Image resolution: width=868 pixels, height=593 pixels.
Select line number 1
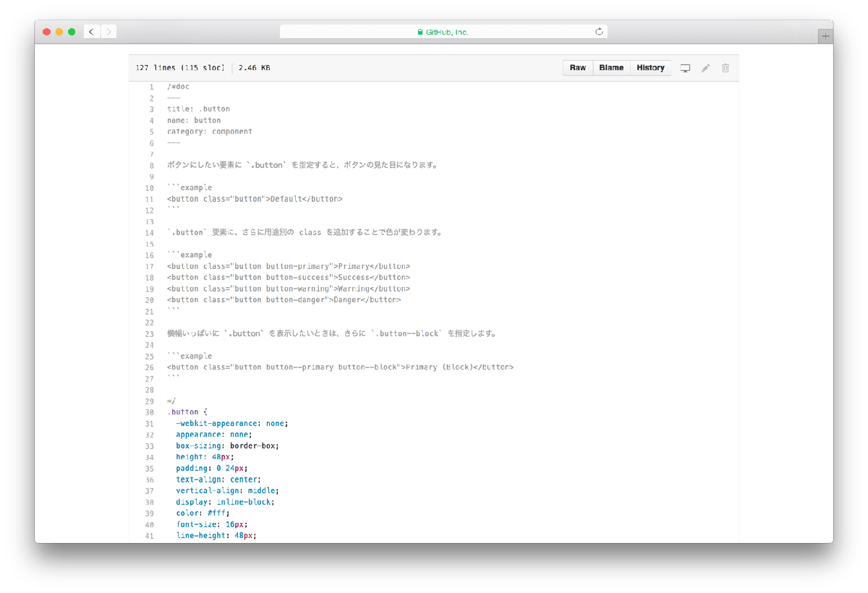pyautogui.click(x=150, y=87)
